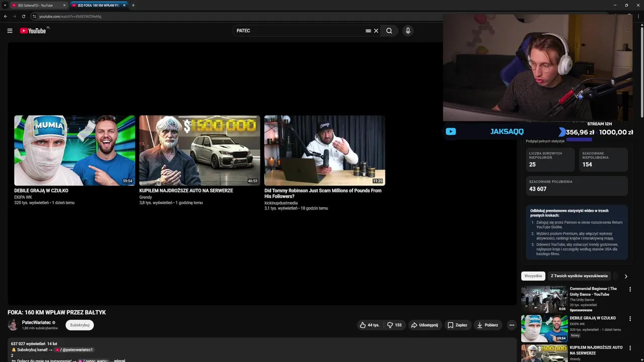Click the 637 027 wyświetleń 14 lut text

click(x=34, y=344)
